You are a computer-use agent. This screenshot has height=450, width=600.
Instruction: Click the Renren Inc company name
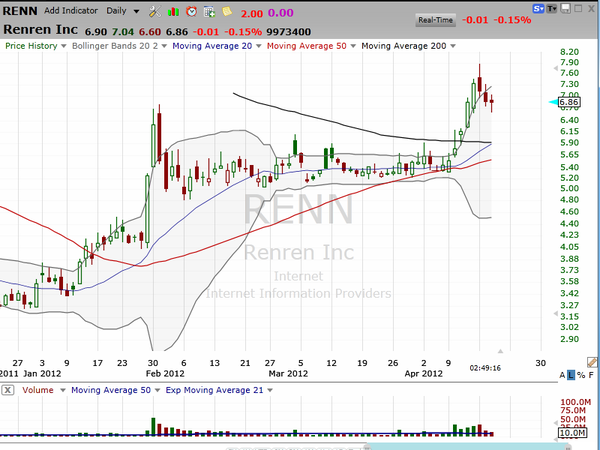[41, 29]
